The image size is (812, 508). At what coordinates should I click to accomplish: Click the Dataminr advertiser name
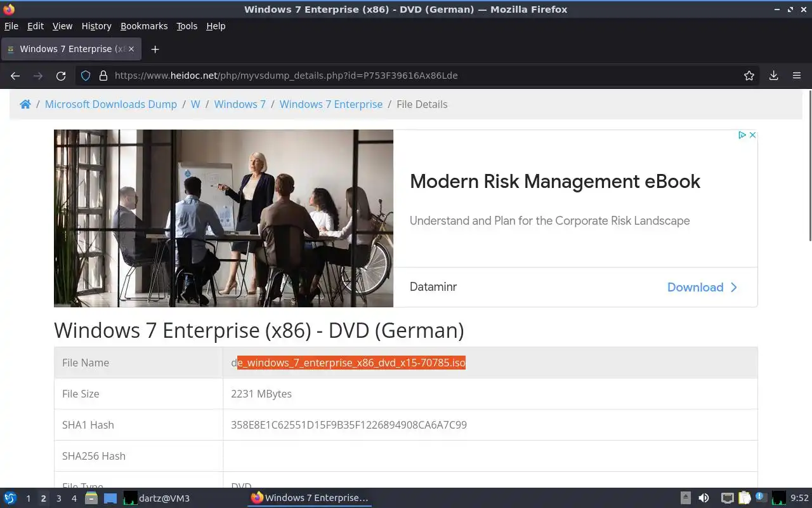tap(433, 287)
